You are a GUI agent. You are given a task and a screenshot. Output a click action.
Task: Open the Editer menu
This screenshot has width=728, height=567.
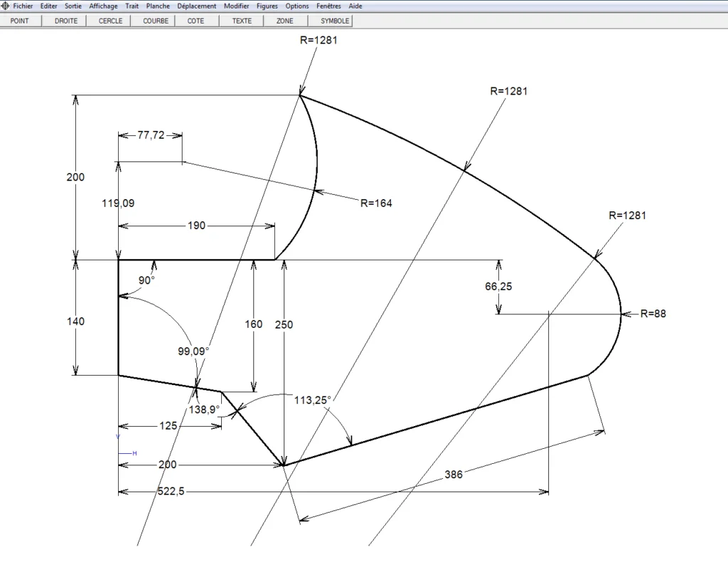(49, 6)
